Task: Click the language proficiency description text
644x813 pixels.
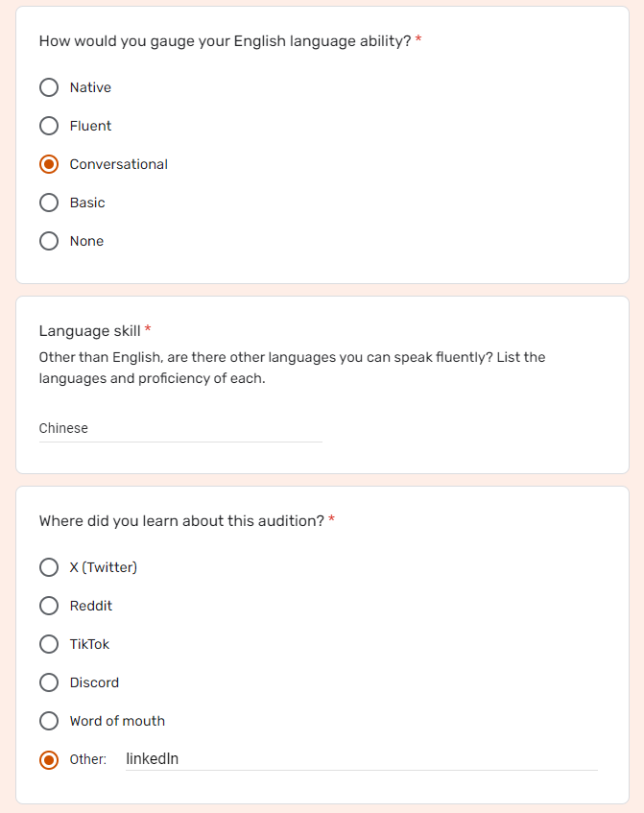Action: [x=292, y=368]
